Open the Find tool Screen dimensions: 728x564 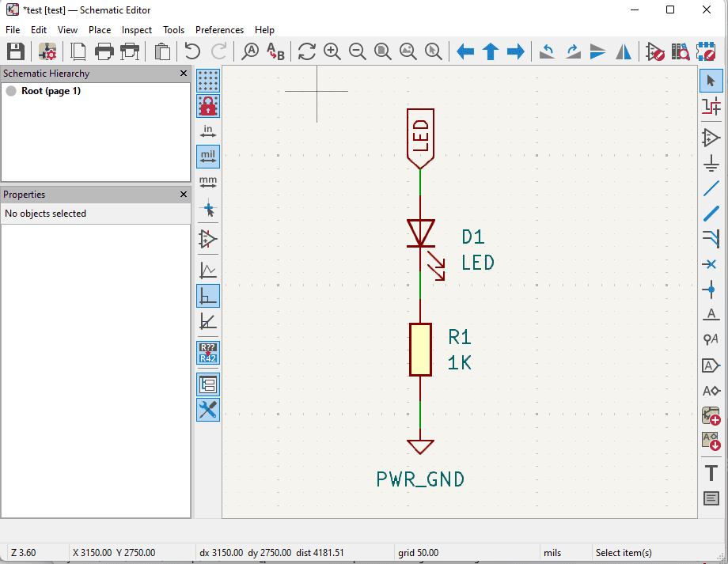click(x=250, y=51)
